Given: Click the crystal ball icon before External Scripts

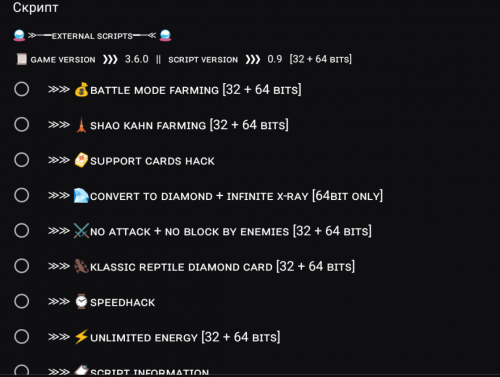Looking at the screenshot, I should point(19,35).
